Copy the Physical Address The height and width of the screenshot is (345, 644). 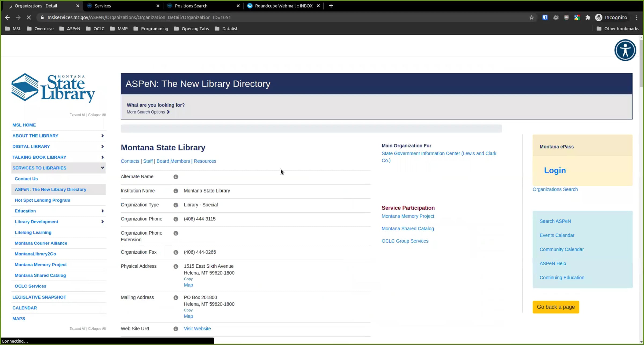(x=188, y=279)
